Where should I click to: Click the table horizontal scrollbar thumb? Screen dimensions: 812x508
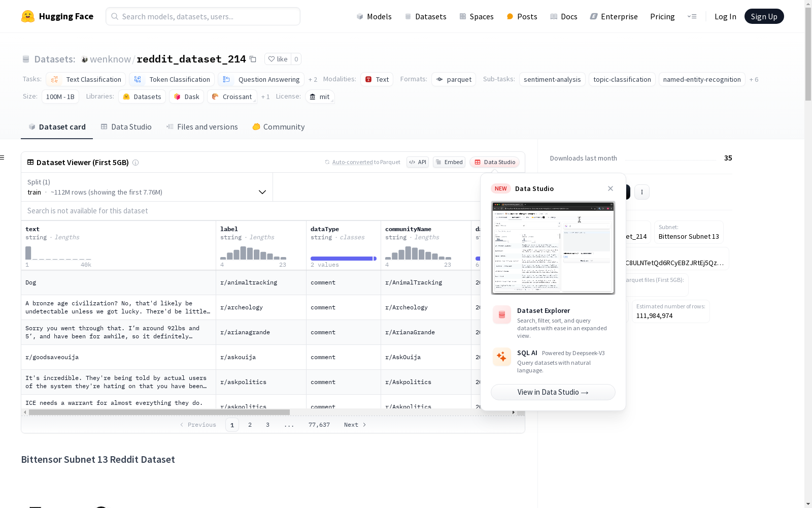click(159, 412)
